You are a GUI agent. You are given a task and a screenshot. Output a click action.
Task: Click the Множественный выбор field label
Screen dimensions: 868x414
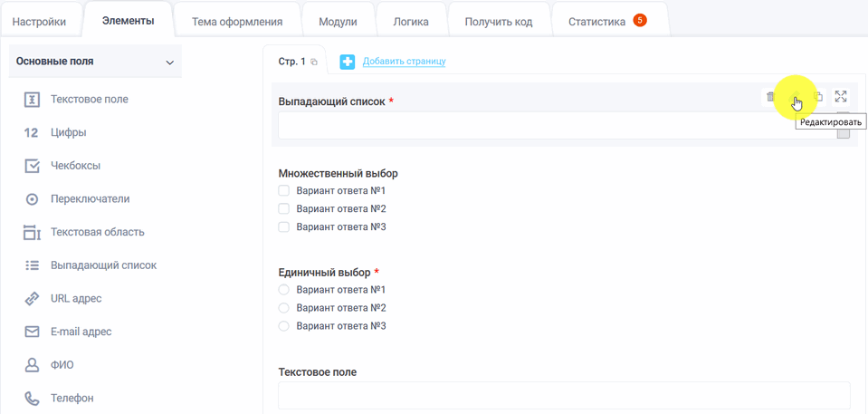coord(339,173)
